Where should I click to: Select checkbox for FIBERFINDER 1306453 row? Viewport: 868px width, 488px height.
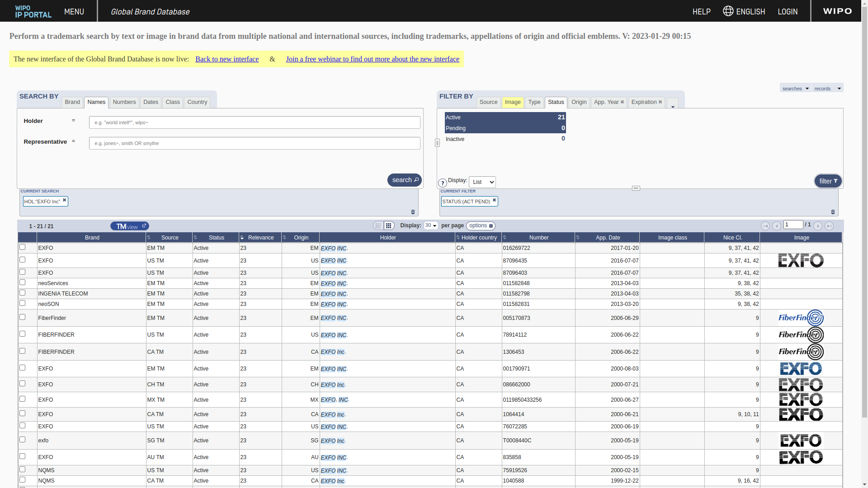[23, 351]
